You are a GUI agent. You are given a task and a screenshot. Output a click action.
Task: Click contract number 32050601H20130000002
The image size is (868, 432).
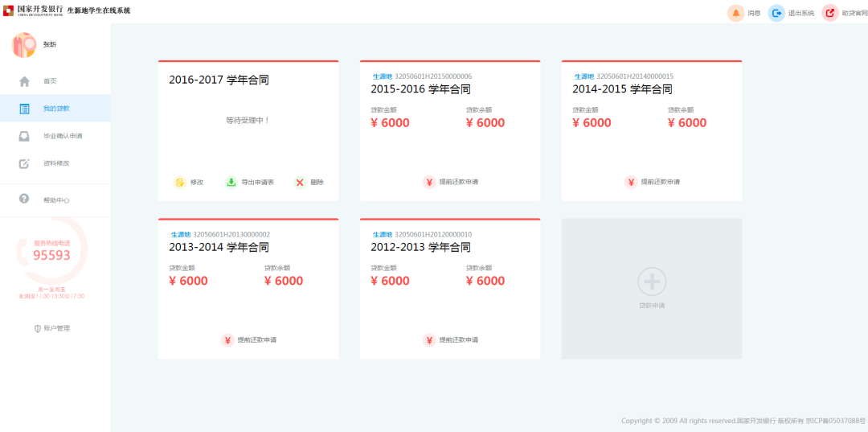[x=231, y=235]
